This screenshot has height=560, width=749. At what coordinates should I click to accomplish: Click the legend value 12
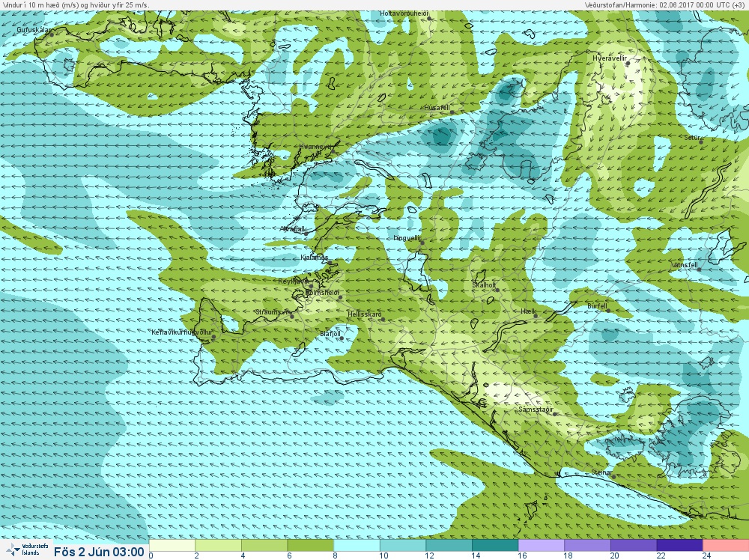click(430, 556)
